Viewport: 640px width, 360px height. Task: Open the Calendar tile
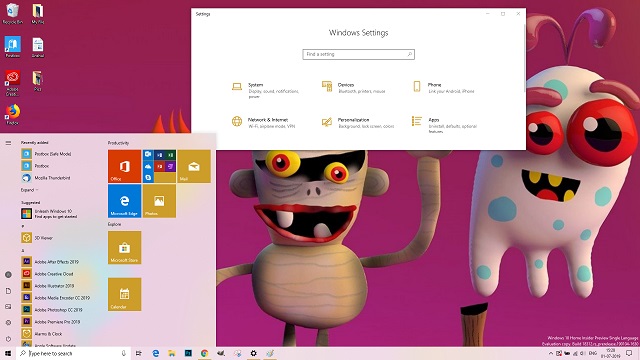tap(124, 294)
